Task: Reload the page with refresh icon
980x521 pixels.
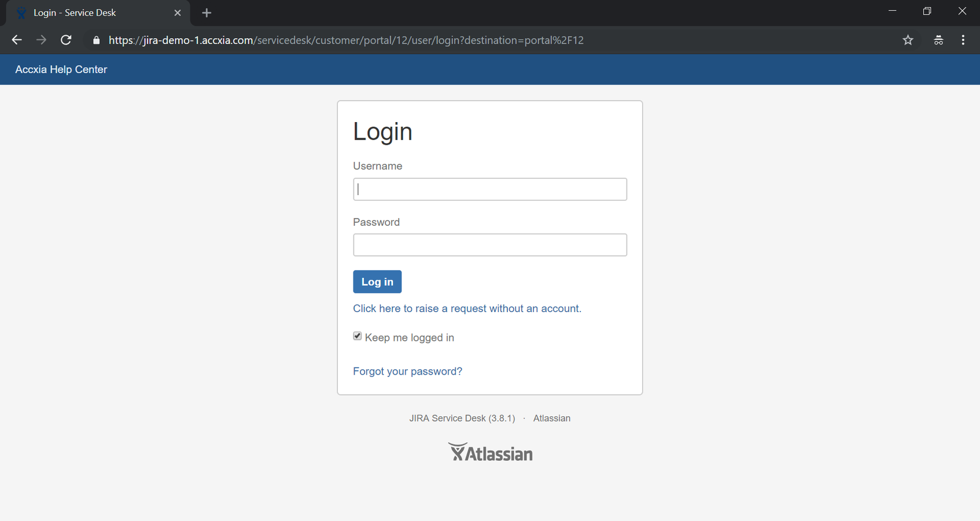Action: (x=66, y=40)
